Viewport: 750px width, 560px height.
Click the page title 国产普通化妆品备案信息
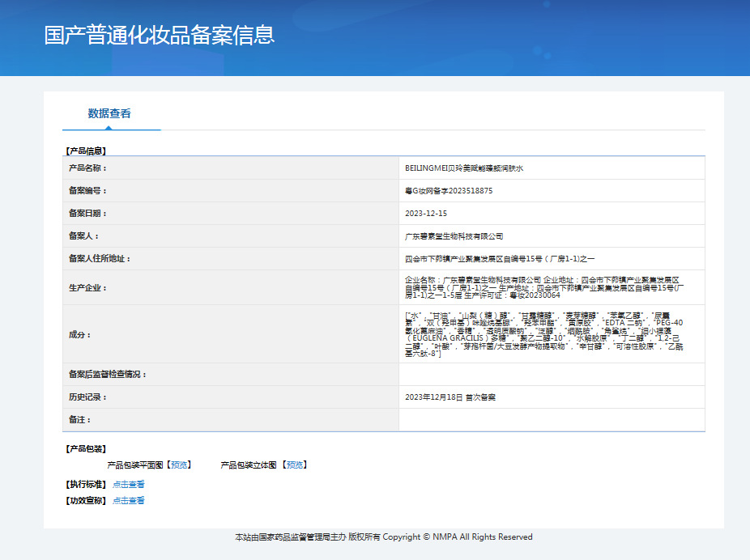(160, 35)
